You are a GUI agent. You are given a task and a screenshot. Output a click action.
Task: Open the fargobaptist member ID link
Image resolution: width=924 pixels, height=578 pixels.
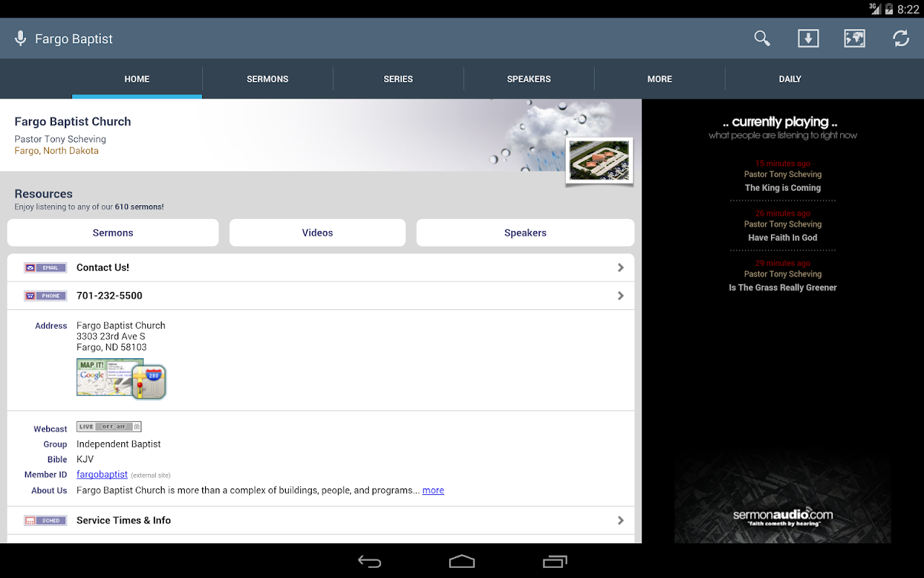[x=102, y=475]
